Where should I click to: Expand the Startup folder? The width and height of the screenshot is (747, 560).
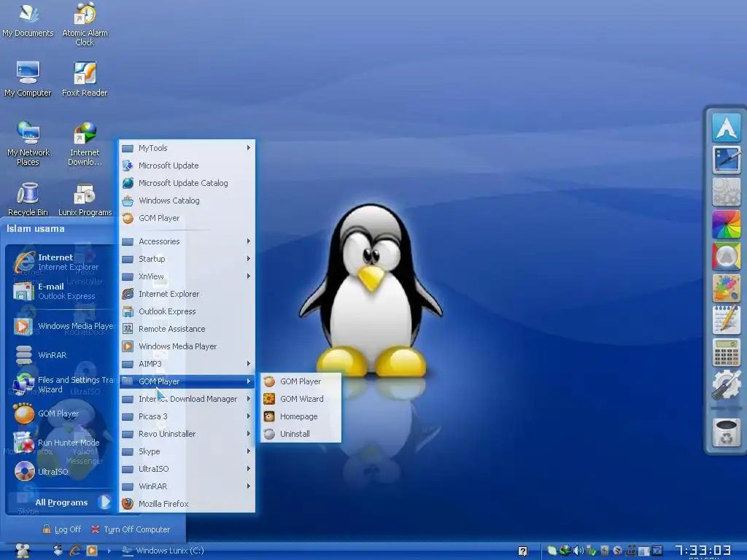187,259
